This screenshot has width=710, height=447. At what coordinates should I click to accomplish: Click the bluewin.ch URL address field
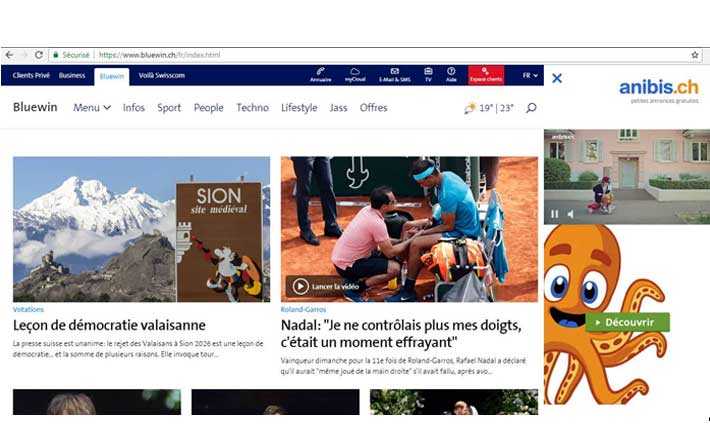tap(159, 55)
